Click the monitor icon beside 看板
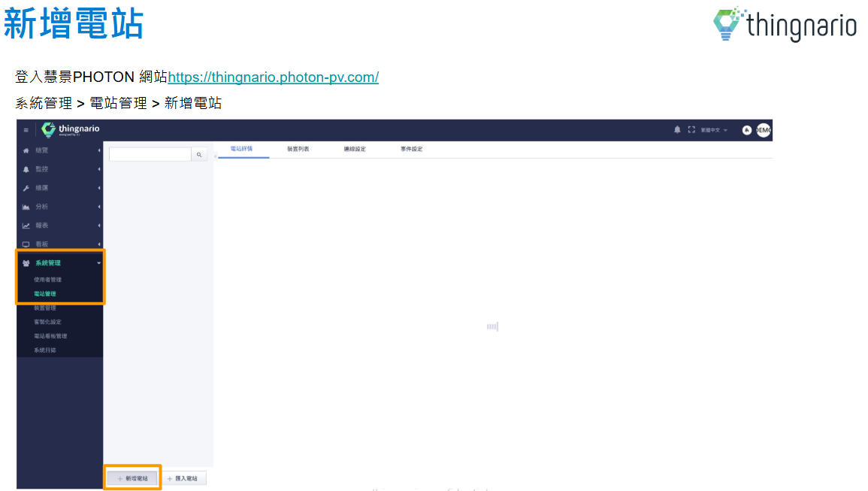This screenshot has width=868, height=491. click(x=26, y=244)
